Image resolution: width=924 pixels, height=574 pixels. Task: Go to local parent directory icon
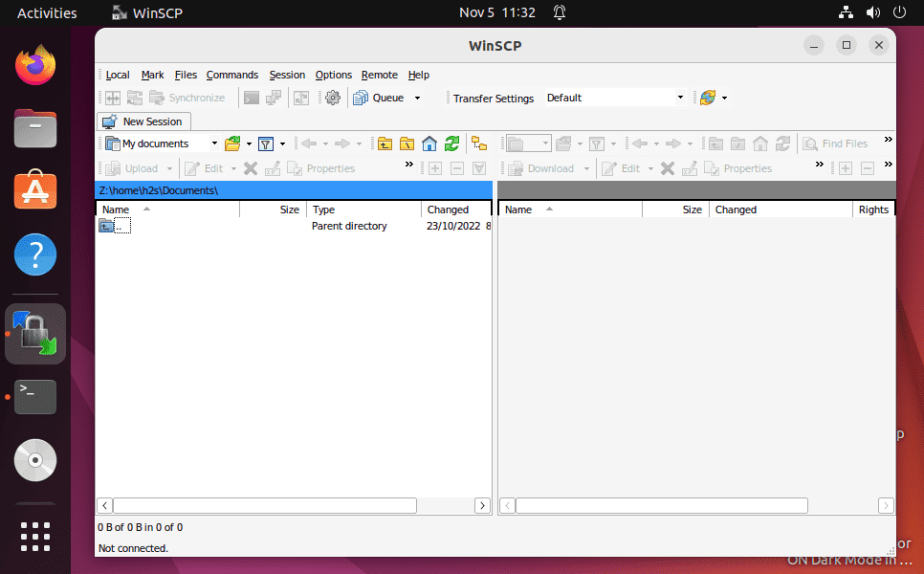click(x=385, y=143)
